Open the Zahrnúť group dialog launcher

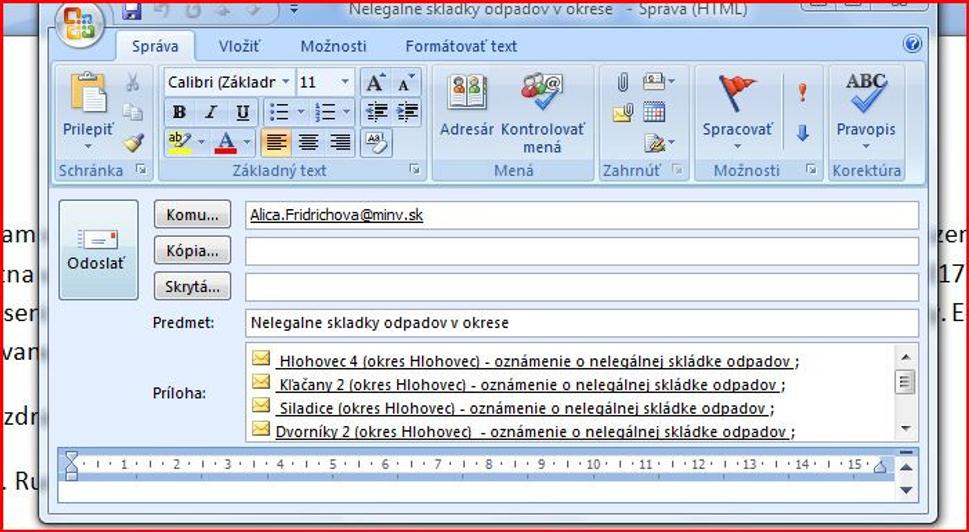click(x=678, y=170)
